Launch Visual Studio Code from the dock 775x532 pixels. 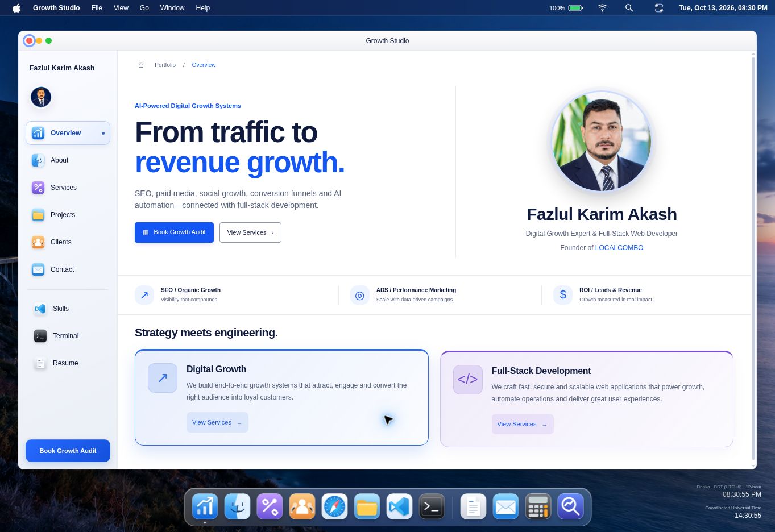[x=399, y=506]
